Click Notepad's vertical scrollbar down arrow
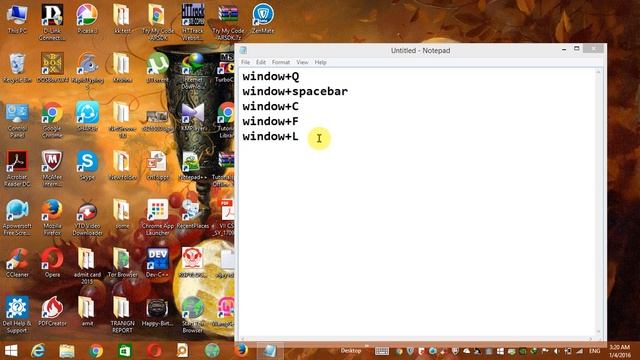Image resolution: width=640 pixels, height=360 pixels. (599, 332)
